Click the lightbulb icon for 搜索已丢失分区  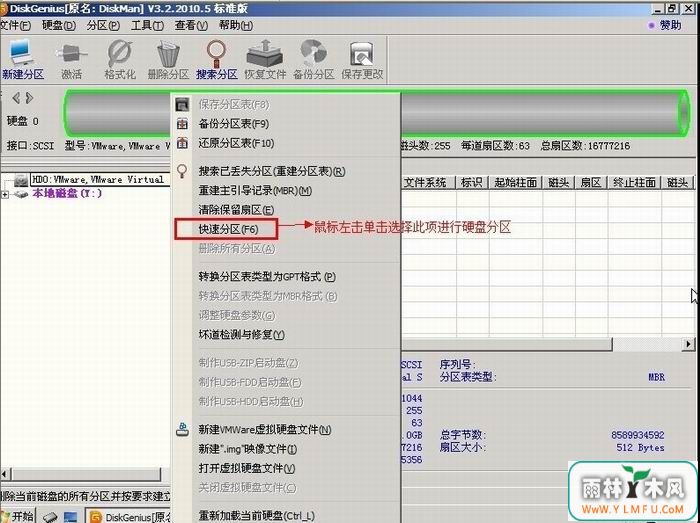[182, 171]
